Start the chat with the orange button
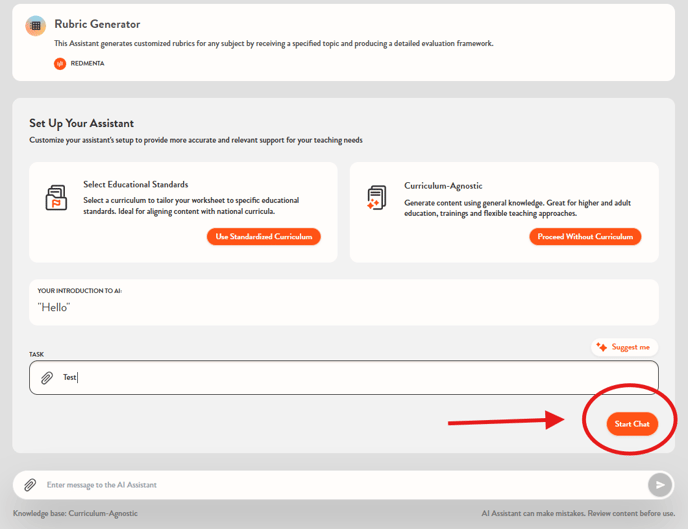688x529 pixels. pyautogui.click(x=632, y=424)
